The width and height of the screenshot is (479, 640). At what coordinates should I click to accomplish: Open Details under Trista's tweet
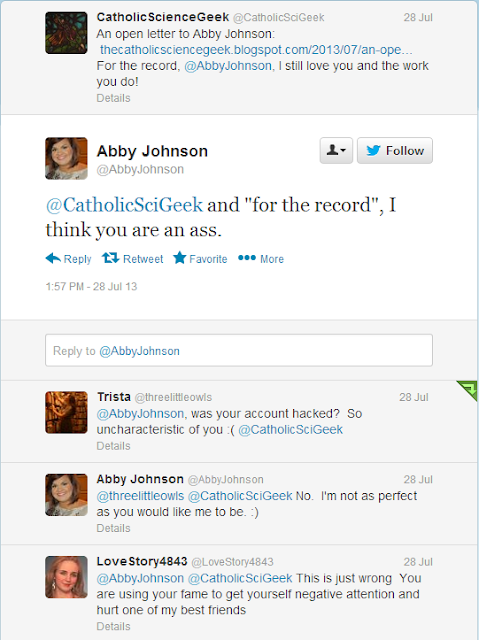pyautogui.click(x=113, y=446)
